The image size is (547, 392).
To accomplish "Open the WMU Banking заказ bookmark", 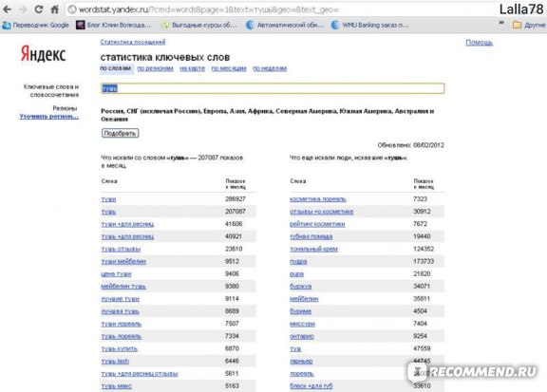I will (369, 25).
